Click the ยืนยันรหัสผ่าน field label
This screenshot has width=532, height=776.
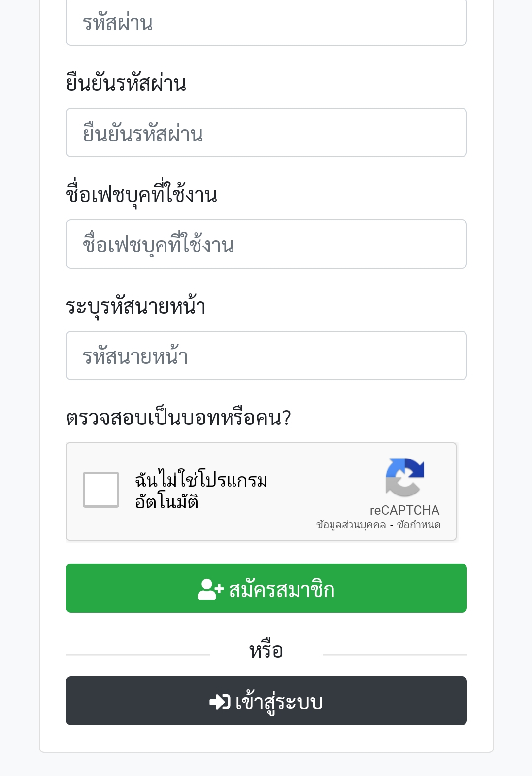coord(126,83)
